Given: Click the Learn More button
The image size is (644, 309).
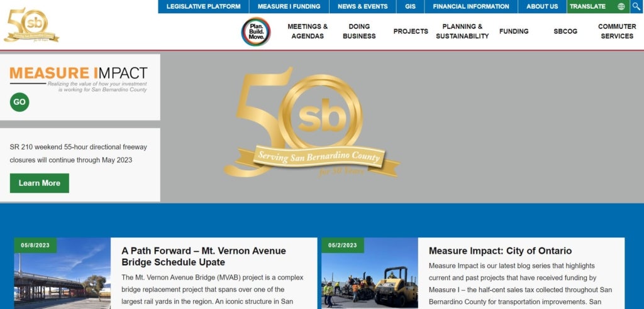Looking at the screenshot, I should 40,183.
